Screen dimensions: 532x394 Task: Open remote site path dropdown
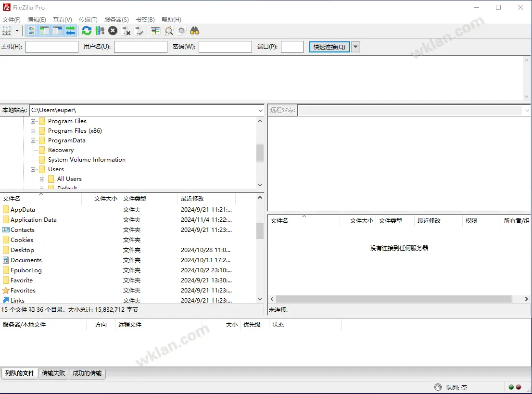[527, 110]
